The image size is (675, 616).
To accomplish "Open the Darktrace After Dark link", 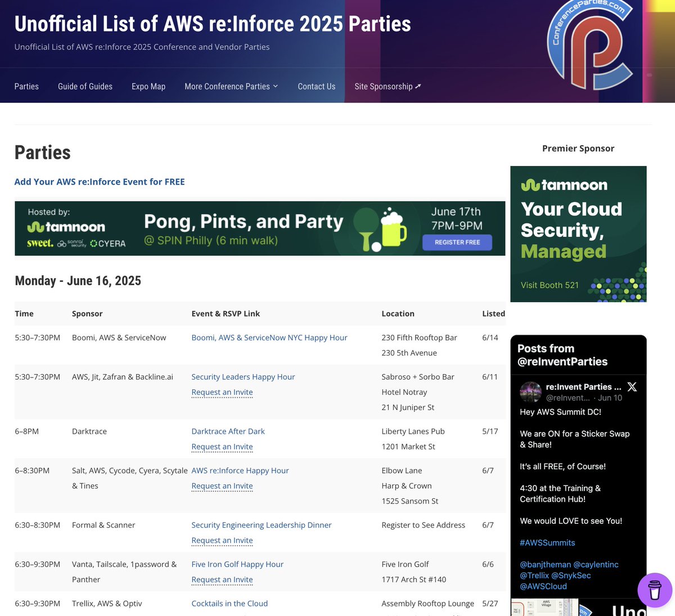I will [228, 431].
